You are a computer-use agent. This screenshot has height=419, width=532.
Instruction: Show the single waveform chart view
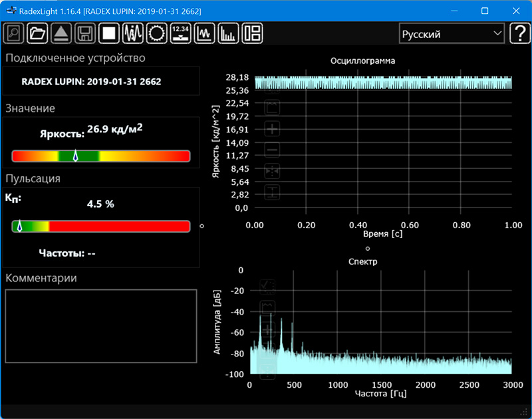click(x=205, y=33)
